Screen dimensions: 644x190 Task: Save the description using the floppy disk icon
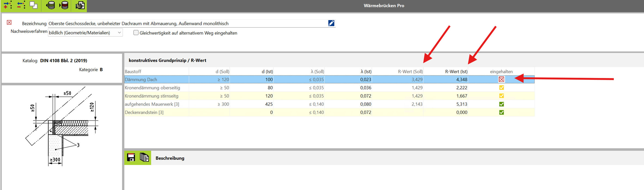(131, 158)
